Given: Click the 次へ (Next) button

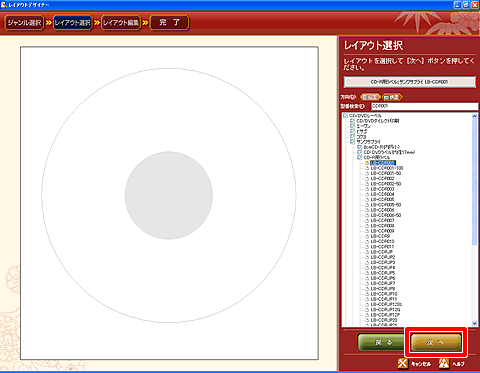Looking at the screenshot, I should [x=436, y=342].
